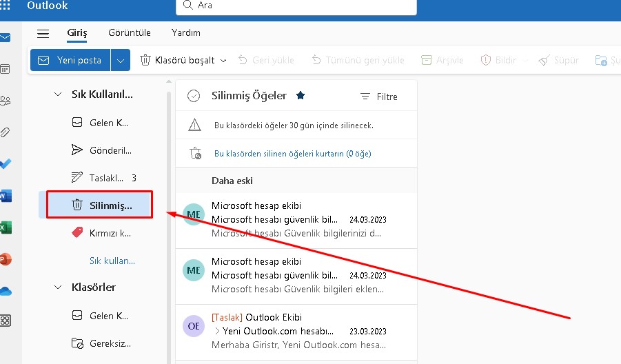Select all messages with the circle checkmark
Viewport: 621px width, 364px height.
coord(194,96)
